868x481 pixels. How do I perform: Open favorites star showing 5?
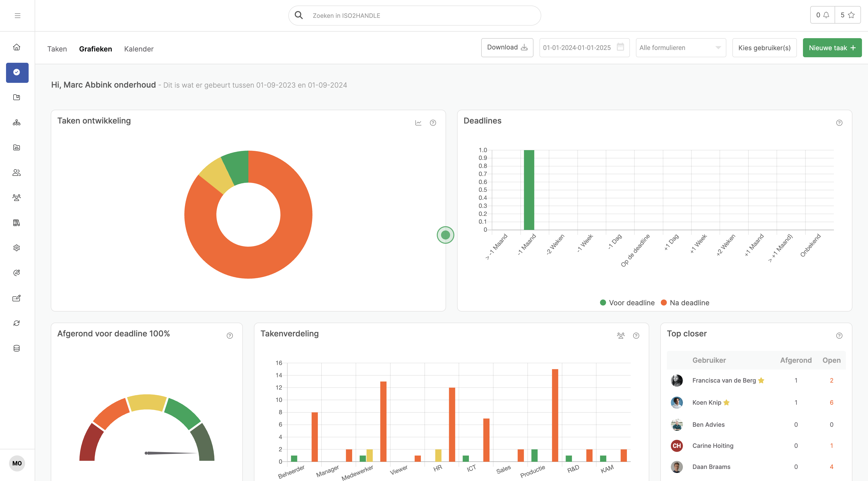[x=847, y=15]
